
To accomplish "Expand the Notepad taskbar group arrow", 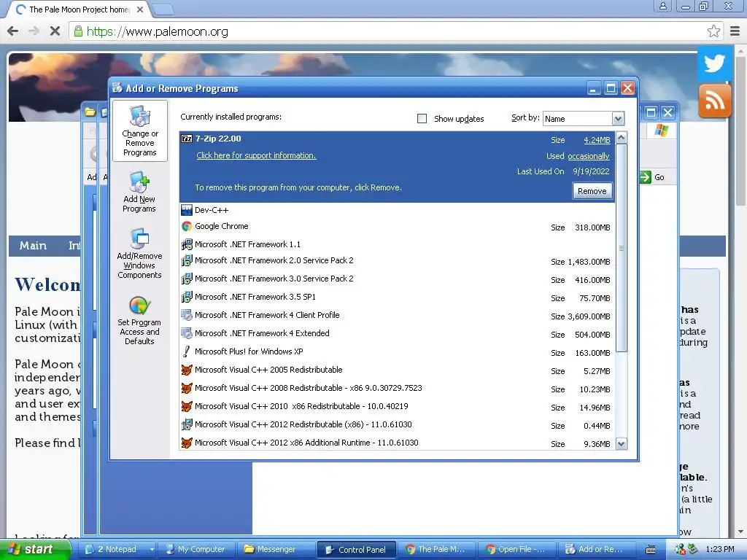I will coord(152,550).
